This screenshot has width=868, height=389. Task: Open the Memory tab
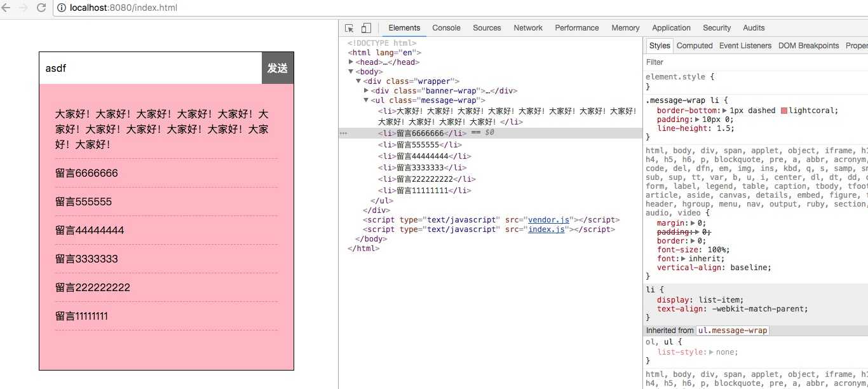(625, 28)
